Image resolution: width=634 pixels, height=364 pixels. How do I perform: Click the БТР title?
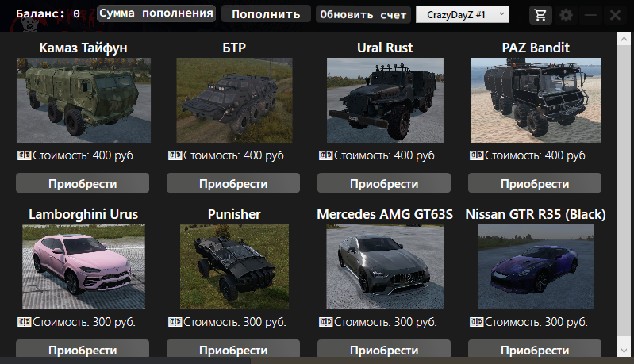[x=234, y=48]
